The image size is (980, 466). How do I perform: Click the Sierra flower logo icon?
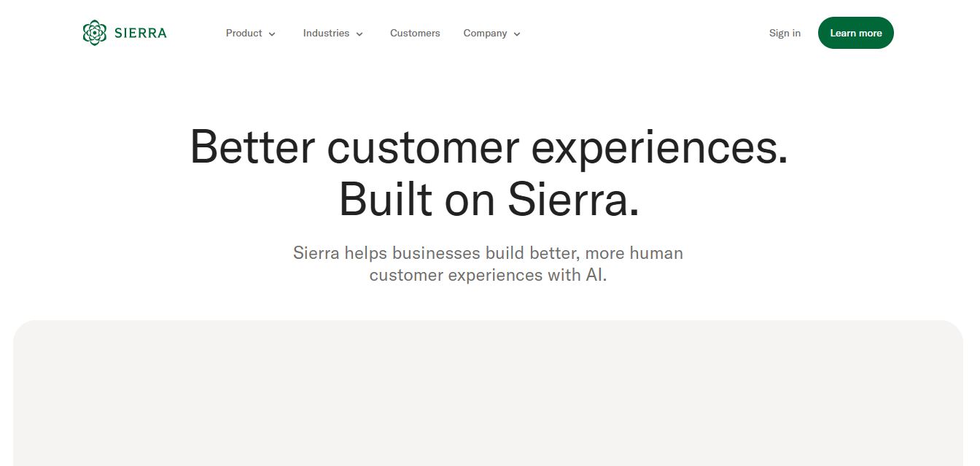click(x=94, y=33)
